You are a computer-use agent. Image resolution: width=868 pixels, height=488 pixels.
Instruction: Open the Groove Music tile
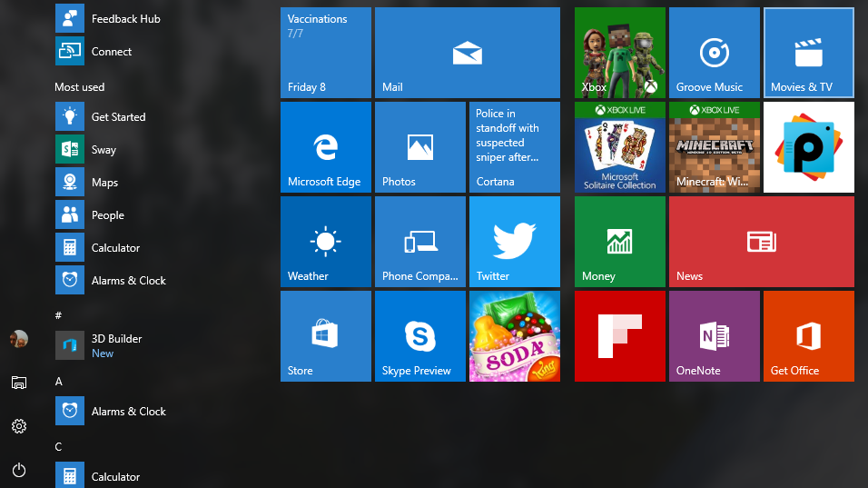(x=714, y=52)
